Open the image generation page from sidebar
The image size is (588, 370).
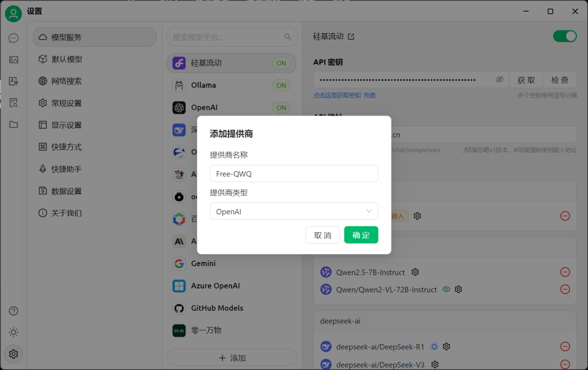click(x=14, y=60)
